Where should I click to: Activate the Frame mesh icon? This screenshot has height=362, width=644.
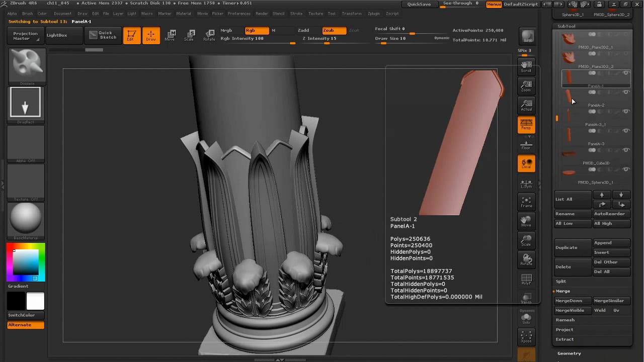(x=526, y=201)
